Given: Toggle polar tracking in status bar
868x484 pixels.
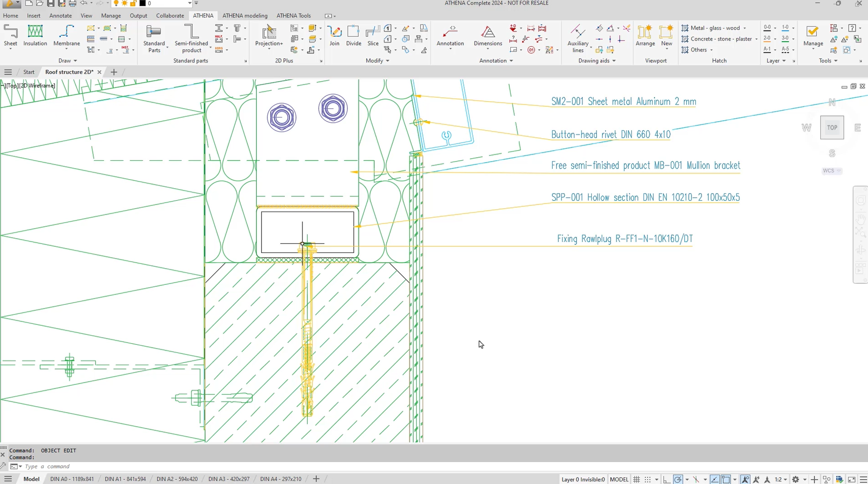Looking at the screenshot, I should [678, 479].
